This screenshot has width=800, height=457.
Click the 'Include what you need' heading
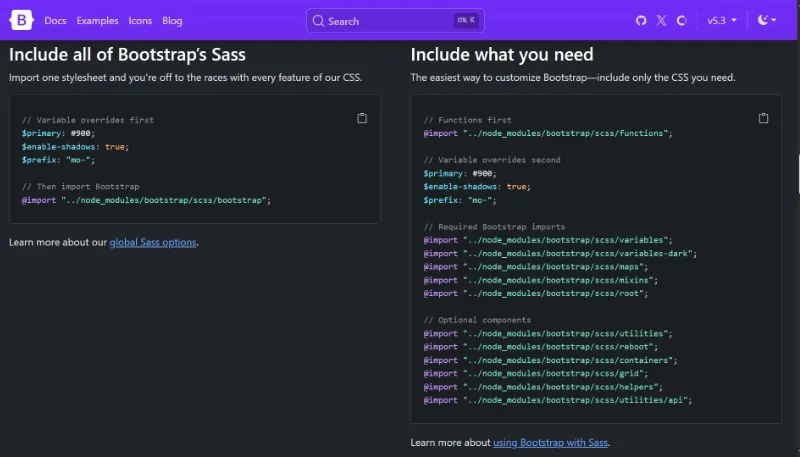(x=502, y=55)
